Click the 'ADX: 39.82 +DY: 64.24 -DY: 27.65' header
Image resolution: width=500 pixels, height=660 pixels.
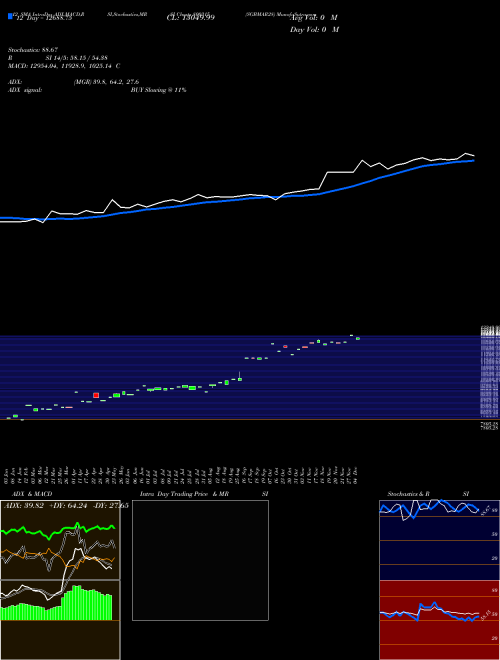[66, 506]
